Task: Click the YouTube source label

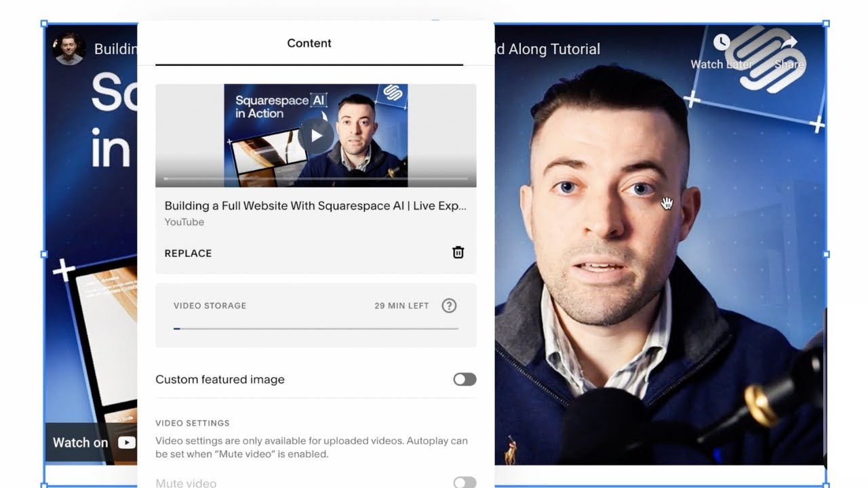Action: click(184, 222)
